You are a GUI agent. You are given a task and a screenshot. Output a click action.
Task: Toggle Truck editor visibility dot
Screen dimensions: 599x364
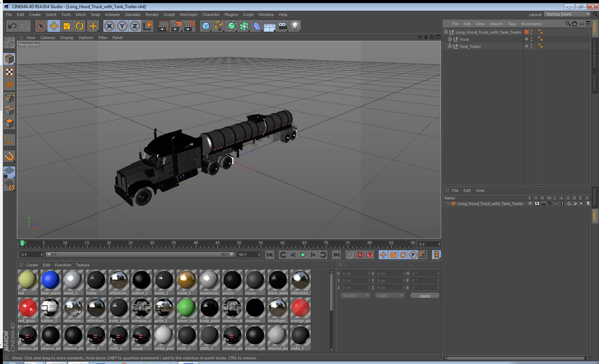531,38
